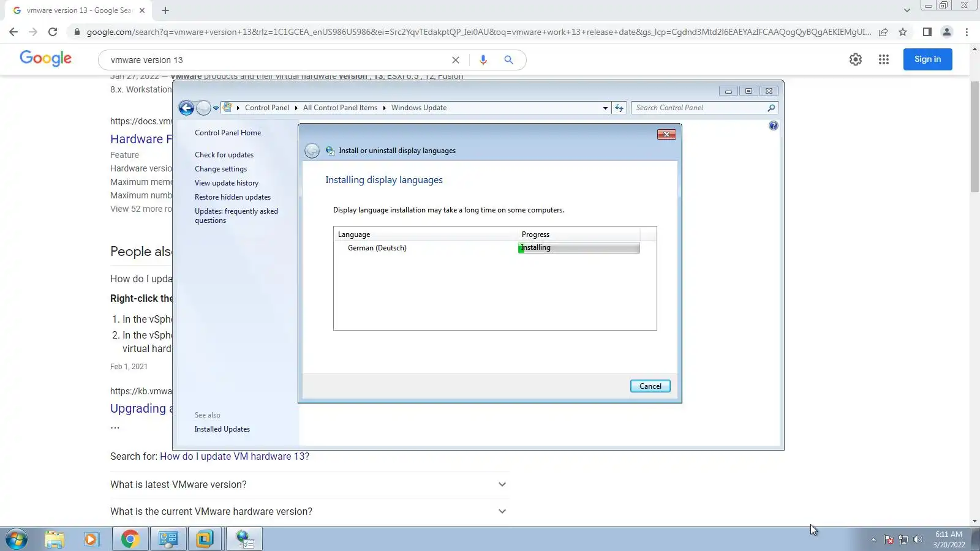Open the Chrome side panel
The image size is (980, 551).
(927, 32)
